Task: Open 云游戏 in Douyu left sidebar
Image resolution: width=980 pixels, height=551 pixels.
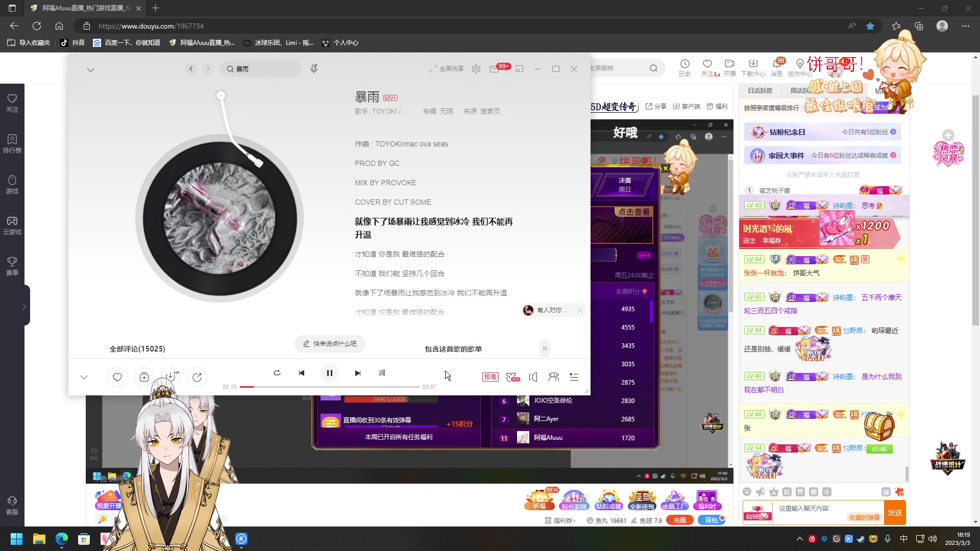Action: point(12,225)
